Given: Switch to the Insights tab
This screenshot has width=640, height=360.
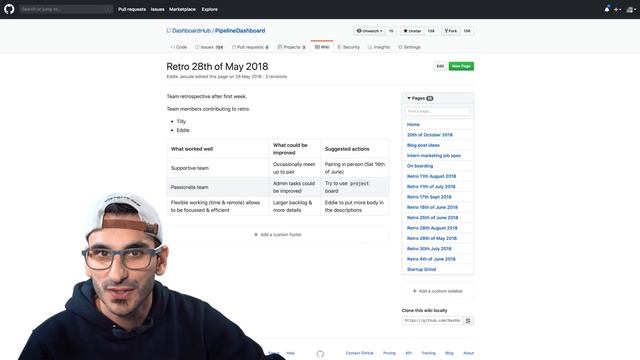Looking at the screenshot, I should [379, 47].
